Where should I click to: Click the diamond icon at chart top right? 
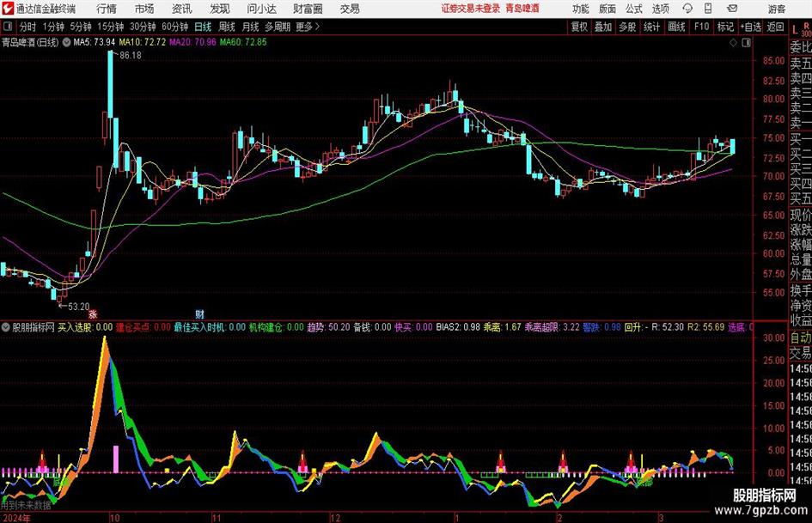[733, 43]
